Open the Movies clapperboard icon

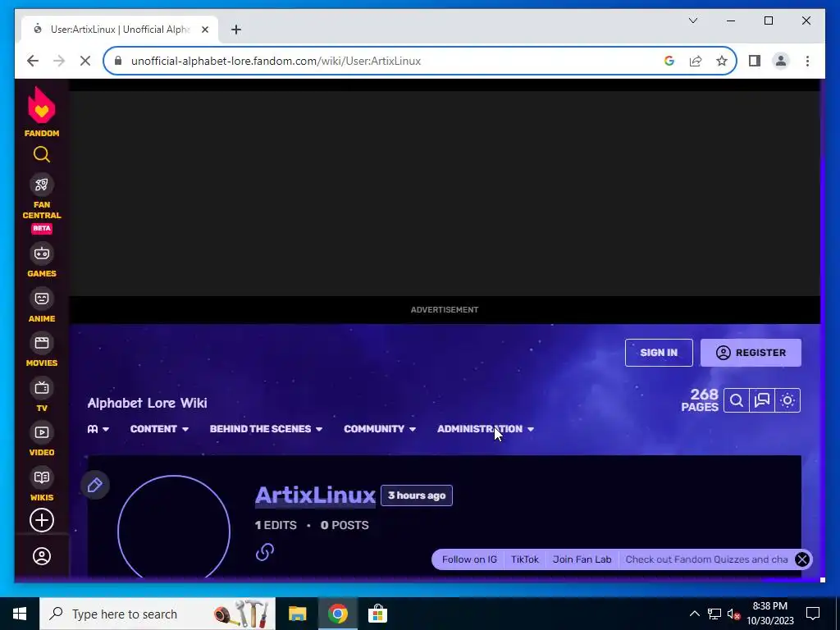[42, 343]
